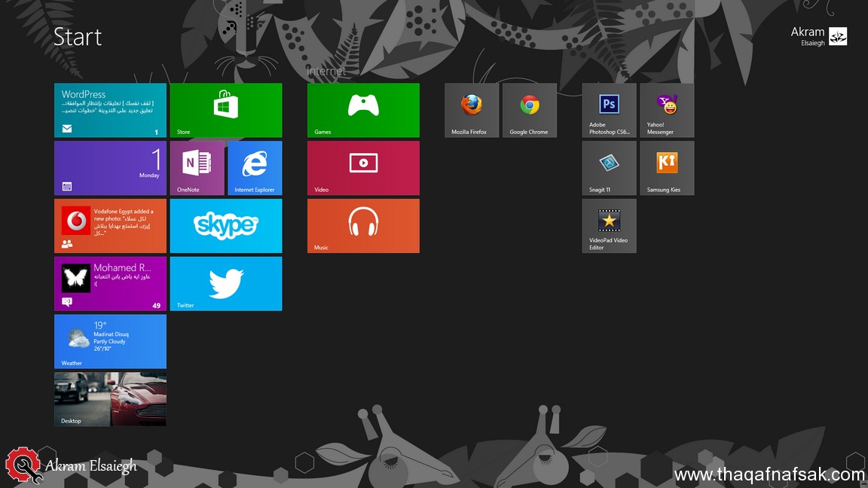Select the Internet group heading
Viewport: 868px width, 488px height.
click(x=326, y=71)
